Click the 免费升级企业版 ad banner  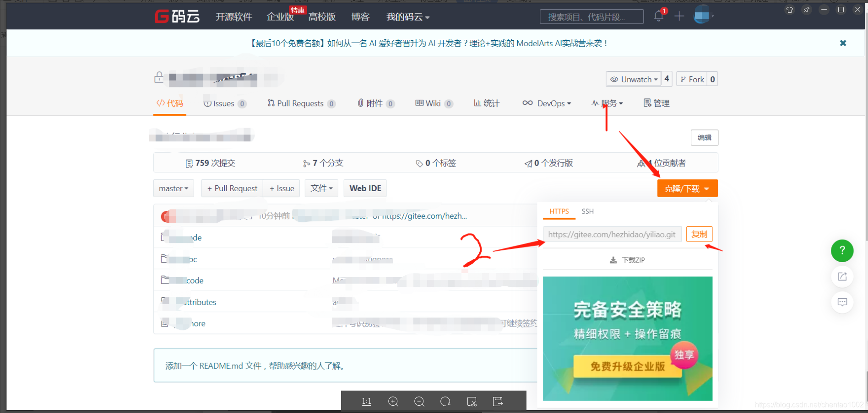pyautogui.click(x=628, y=338)
